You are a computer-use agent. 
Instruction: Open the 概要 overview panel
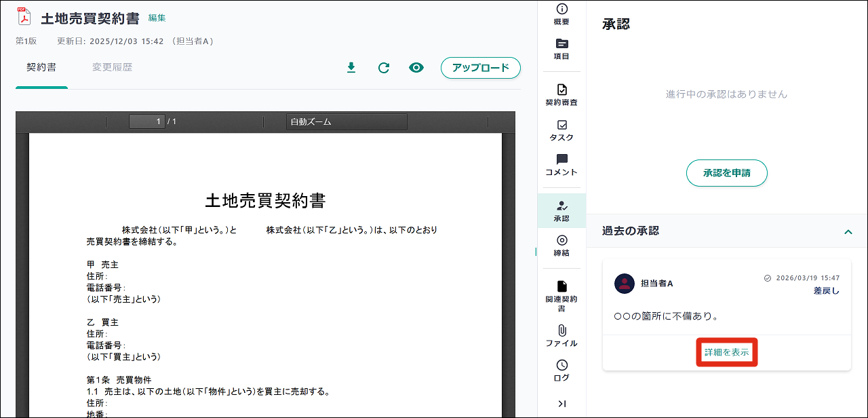point(561,14)
